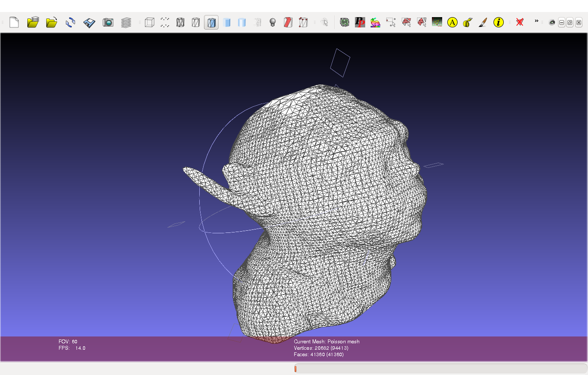The width and height of the screenshot is (588, 375).
Task: Click the bottom progress bar
Action: click(x=440, y=369)
